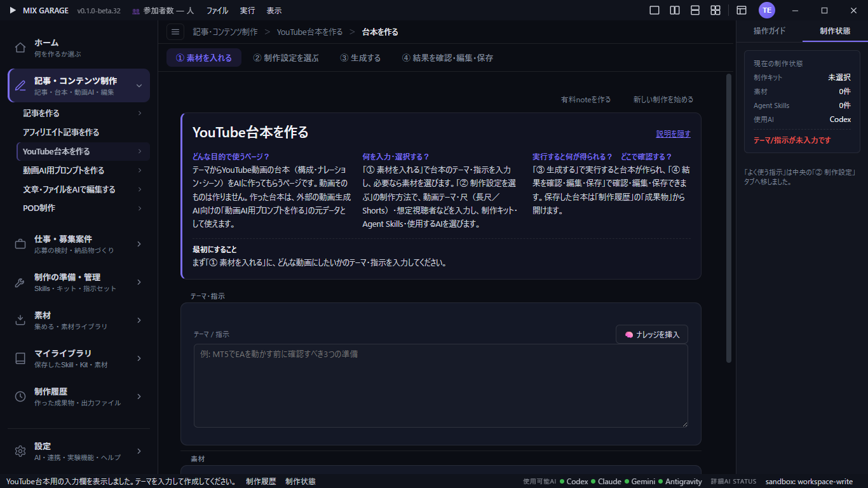The width and height of the screenshot is (868, 488).
Task: Select the single-pane layout icon
Action: click(x=654, y=10)
